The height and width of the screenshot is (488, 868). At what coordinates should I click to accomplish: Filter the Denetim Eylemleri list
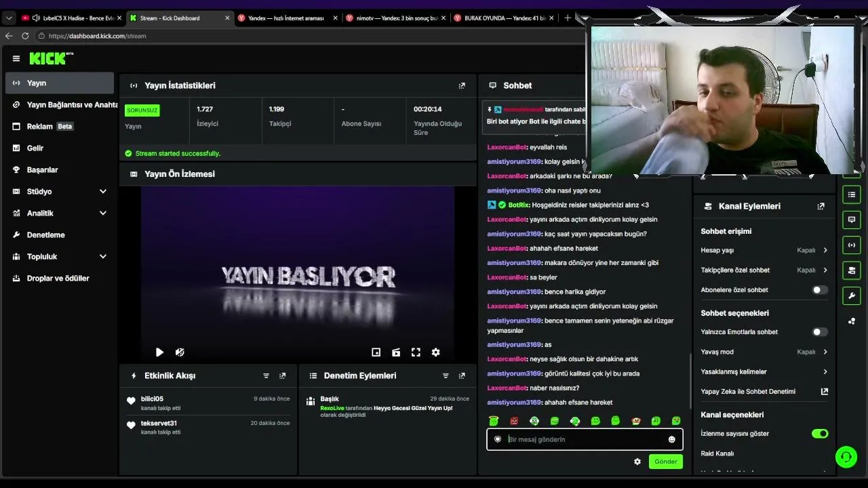click(446, 375)
